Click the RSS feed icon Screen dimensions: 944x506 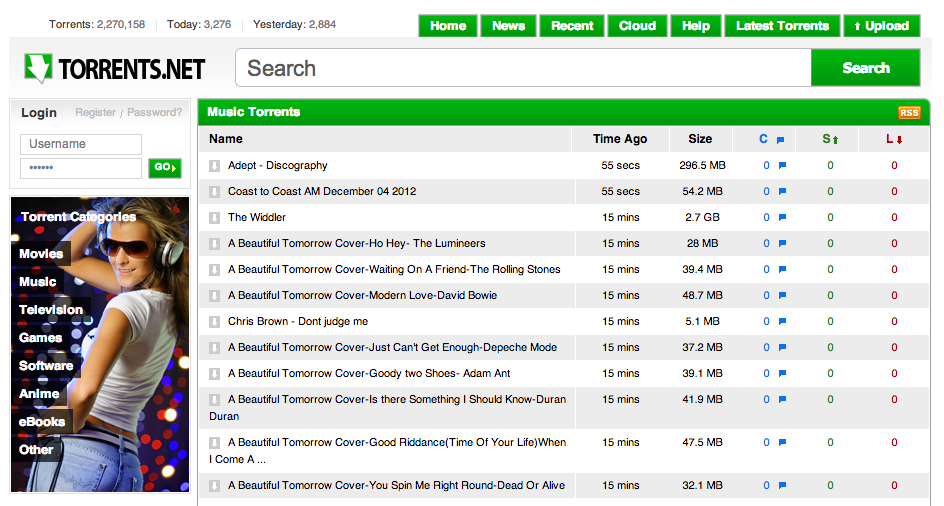pyautogui.click(x=909, y=113)
